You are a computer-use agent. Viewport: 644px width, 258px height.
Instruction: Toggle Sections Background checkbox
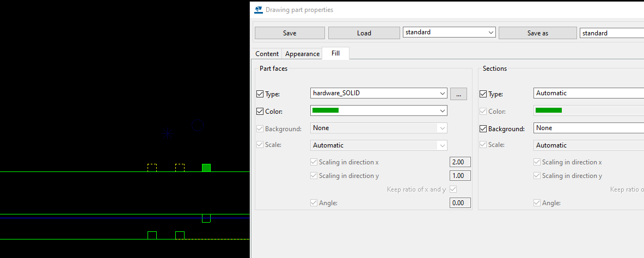(483, 129)
